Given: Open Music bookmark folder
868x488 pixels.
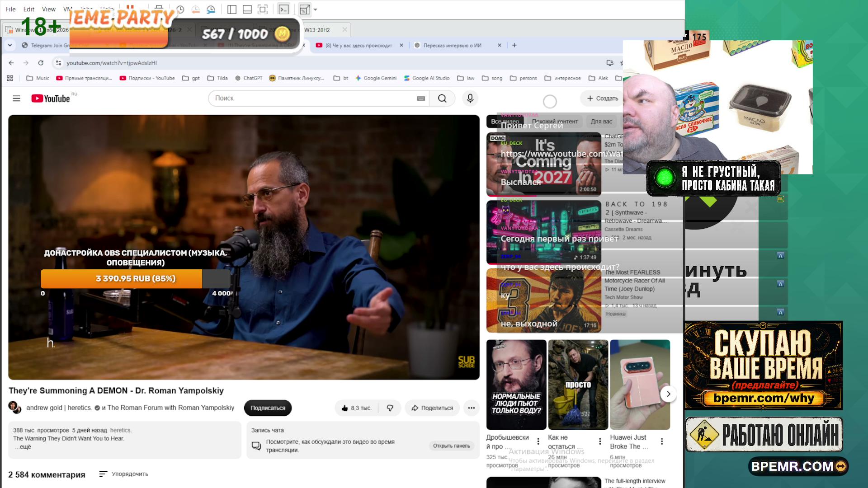Looking at the screenshot, I should tap(38, 78).
